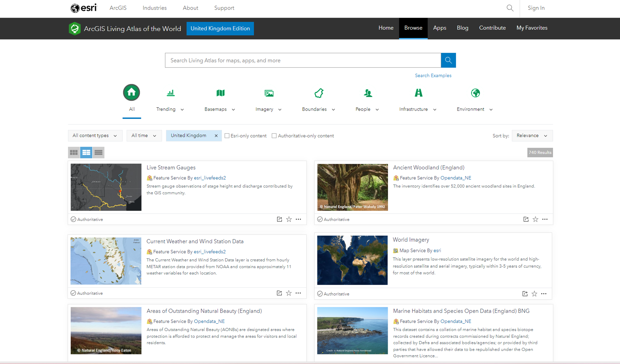This screenshot has width=620, height=364.
Task: Click the Imagery picture icon
Action: pyautogui.click(x=269, y=93)
